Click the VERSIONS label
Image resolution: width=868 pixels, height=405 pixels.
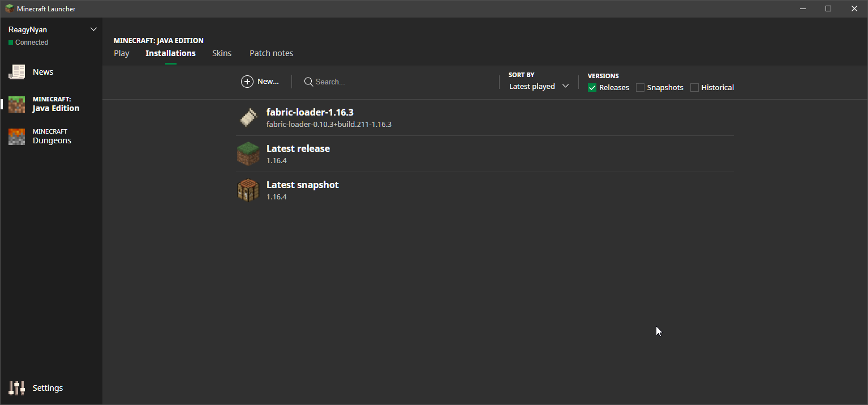(x=603, y=76)
